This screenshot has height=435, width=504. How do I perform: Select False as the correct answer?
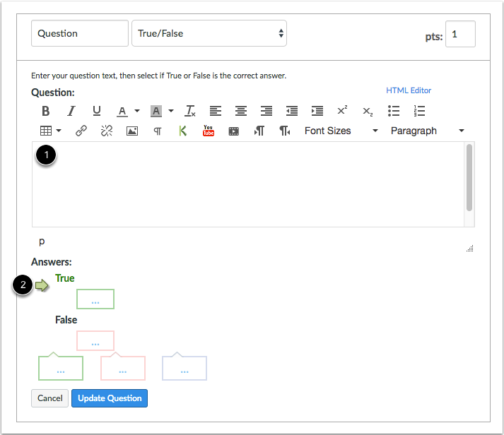66,320
